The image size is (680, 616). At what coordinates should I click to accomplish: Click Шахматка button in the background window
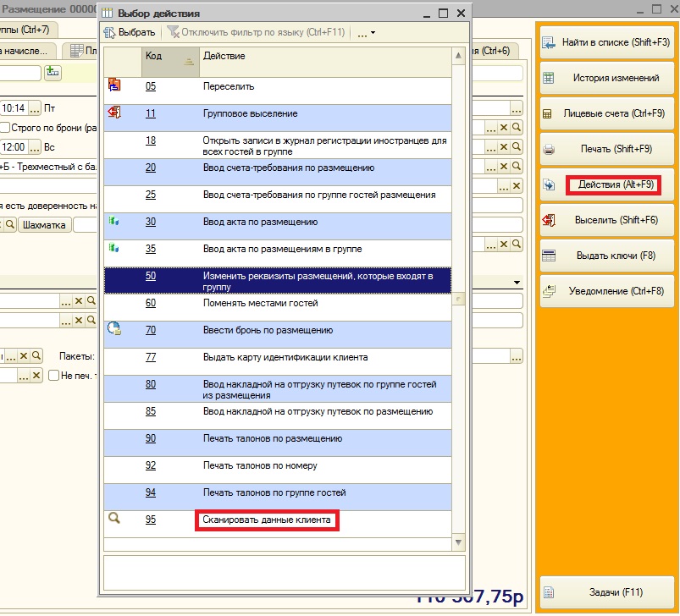tap(44, 225)
